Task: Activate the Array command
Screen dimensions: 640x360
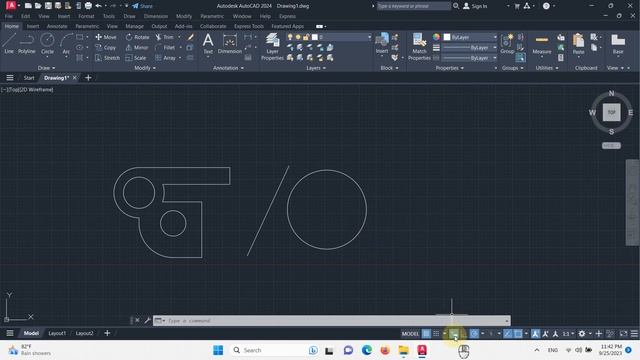Action: [x=165, y=58]
